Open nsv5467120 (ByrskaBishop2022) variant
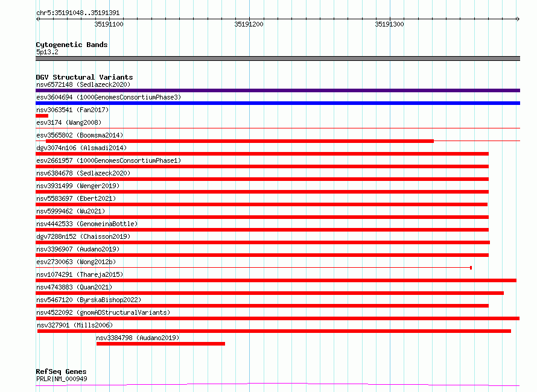The image size is (537, 392). [x=89, y=300]
